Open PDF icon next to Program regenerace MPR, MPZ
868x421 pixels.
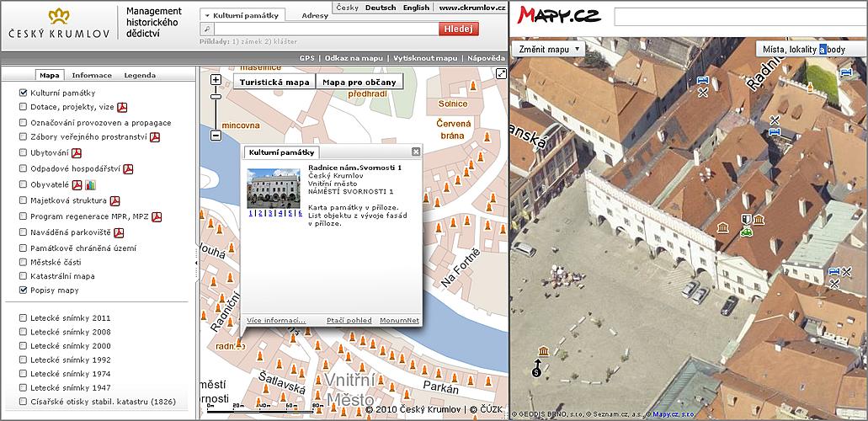tap(157, 216)
